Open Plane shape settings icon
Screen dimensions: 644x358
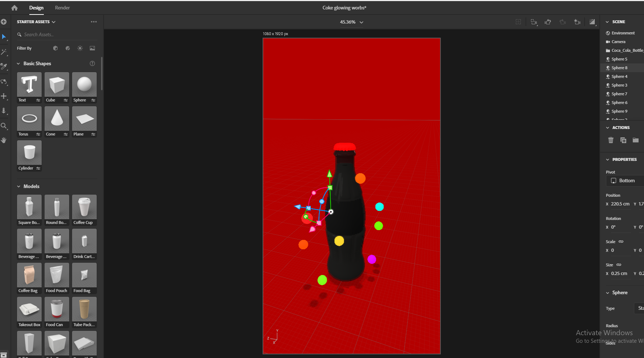93,134
